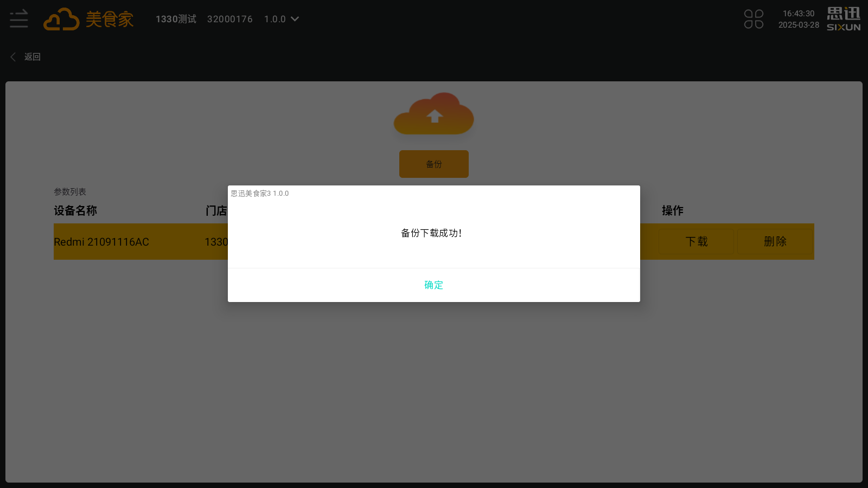The image size is (868, 488).
Task: Click the dialog title 思迅美食家3 1.0.0
Action: tap(260, 194)
